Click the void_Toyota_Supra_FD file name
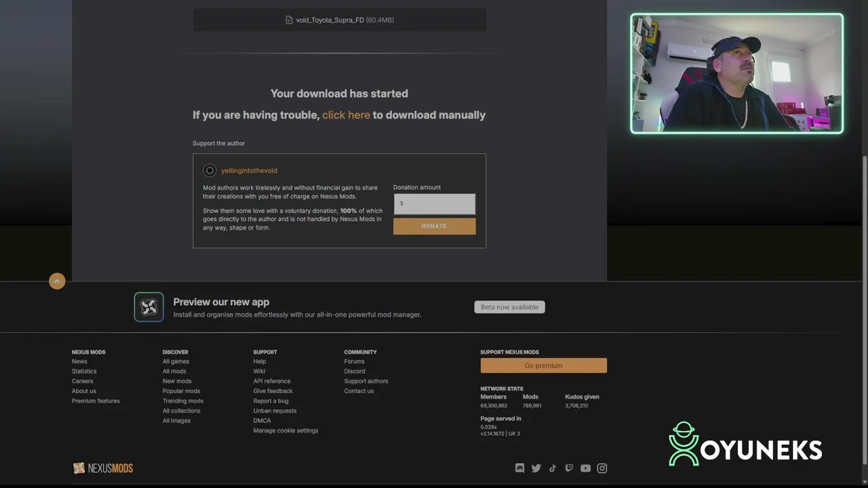This screenshot has width=868, height=488. coord(330,20)
